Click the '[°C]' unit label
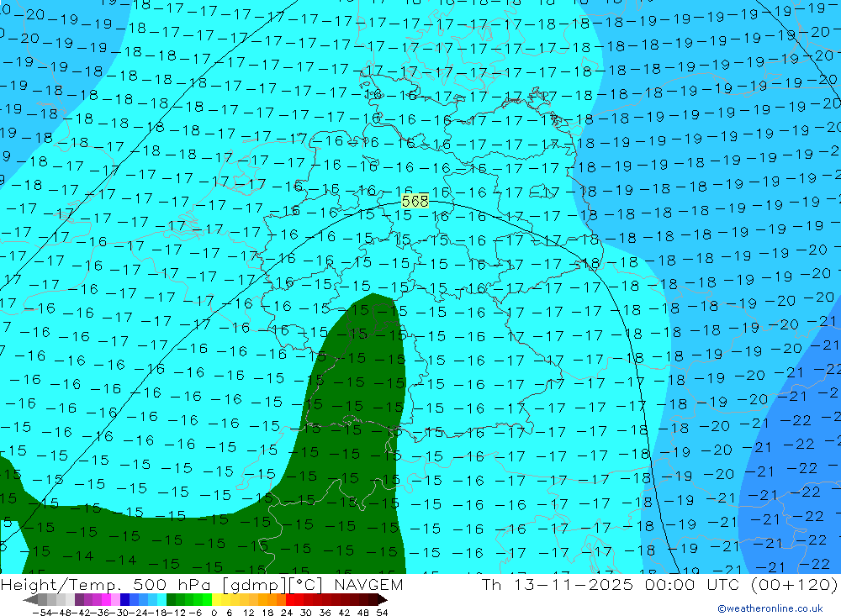The width and height of the screenshot is (841, 616). click(x=306, y=585)
